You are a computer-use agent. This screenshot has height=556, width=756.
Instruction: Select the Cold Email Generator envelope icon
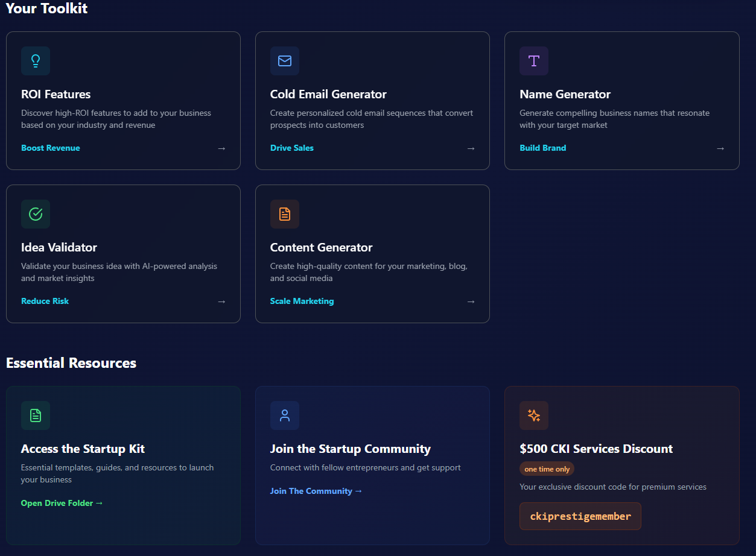coord(284,60)
